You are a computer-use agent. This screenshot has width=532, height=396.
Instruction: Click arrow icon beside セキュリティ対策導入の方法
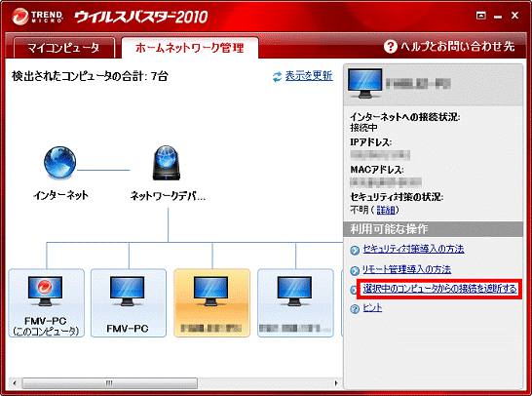[355, 251]
